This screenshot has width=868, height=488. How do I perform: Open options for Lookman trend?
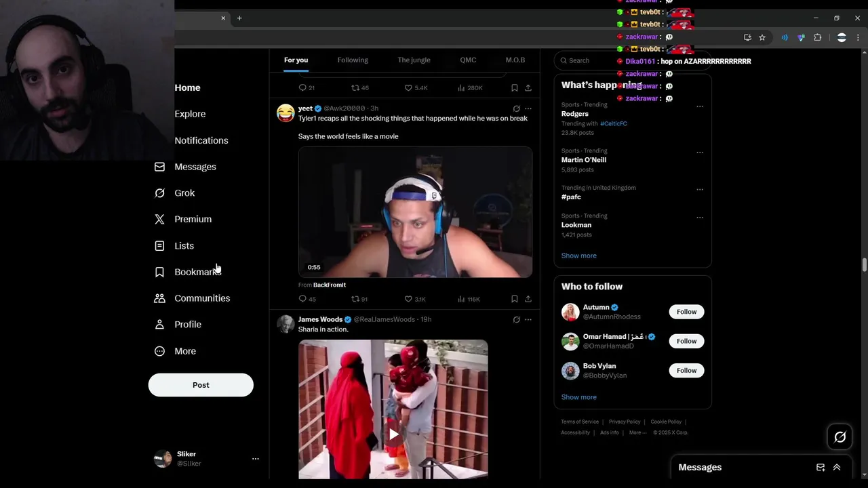tap(700, 218)
